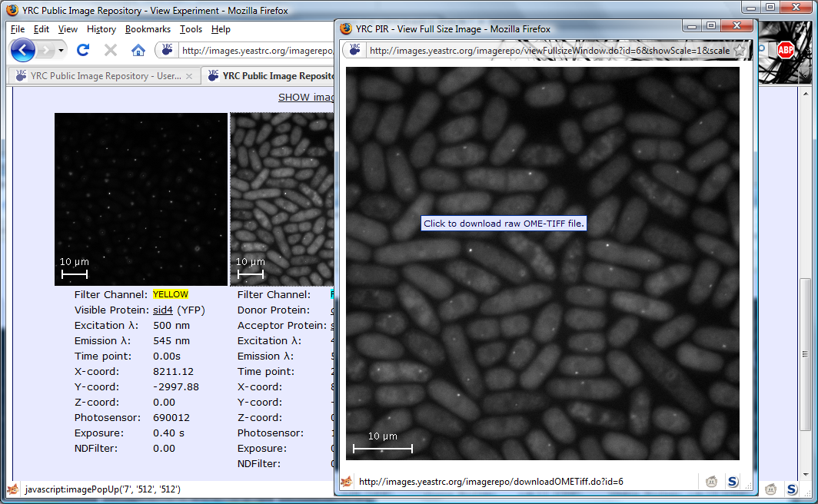
Task: Click the Stop loading X button
Action: pos(111,51)
